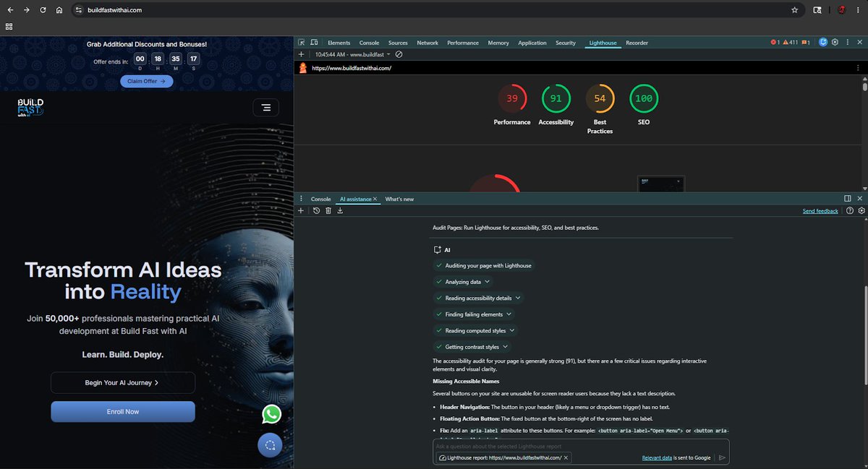This screenshot has width=868, height=469.
Task: Open AI assistance settings gear
Action: [x=861, y=211]
